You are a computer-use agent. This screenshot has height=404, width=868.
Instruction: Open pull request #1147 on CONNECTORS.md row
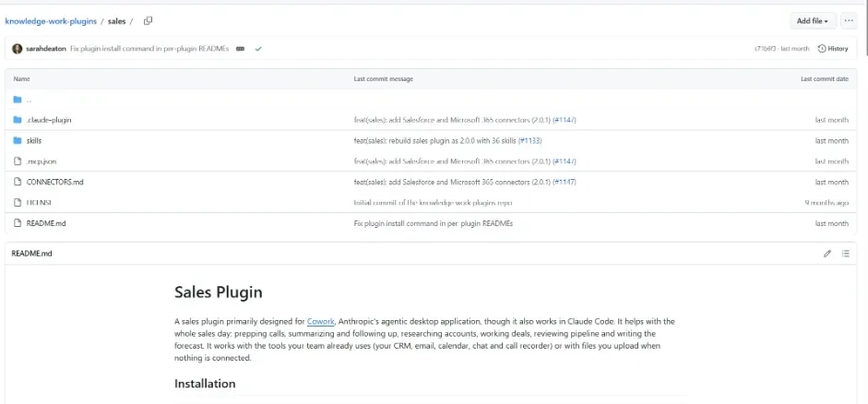coord(565,182)
